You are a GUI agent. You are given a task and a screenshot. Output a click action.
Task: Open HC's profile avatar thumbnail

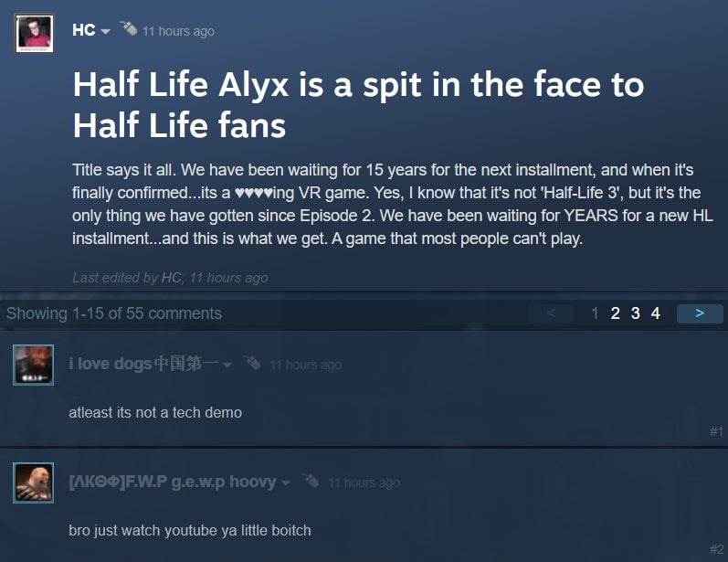[35, 34]
